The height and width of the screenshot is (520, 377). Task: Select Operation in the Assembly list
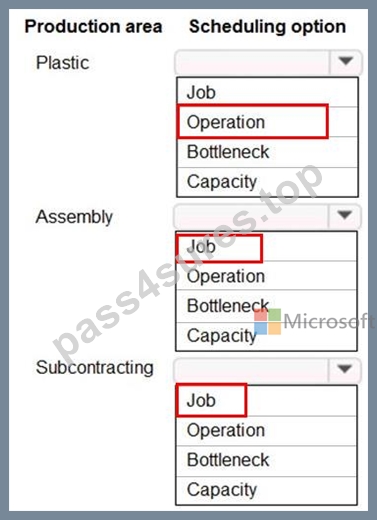tap(266, 276)
